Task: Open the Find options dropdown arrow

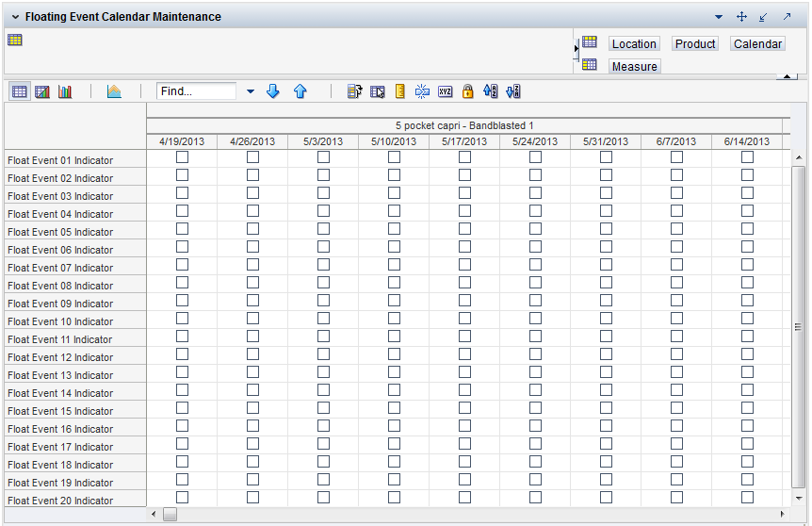Action: coord(251,91)
